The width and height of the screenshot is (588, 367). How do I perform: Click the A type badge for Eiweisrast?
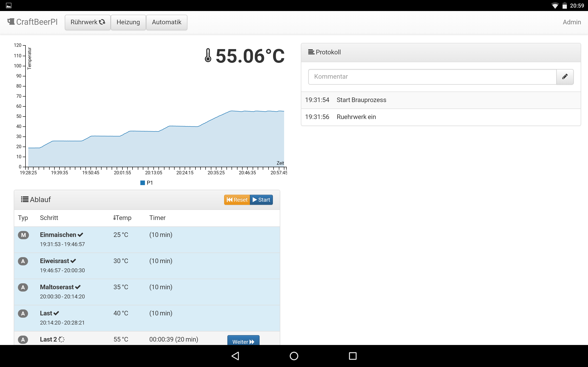coord(23,261)
